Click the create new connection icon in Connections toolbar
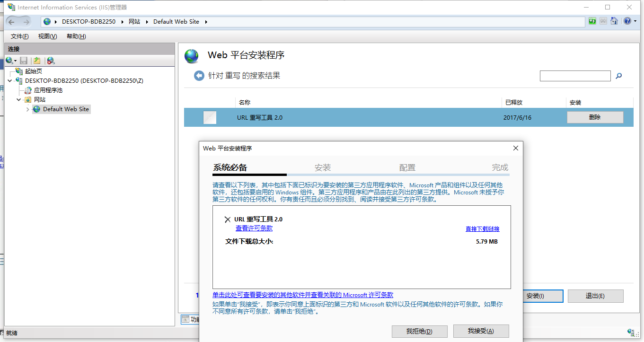Image resolution: width=644 pixels, height=342 pixels. 9,61
